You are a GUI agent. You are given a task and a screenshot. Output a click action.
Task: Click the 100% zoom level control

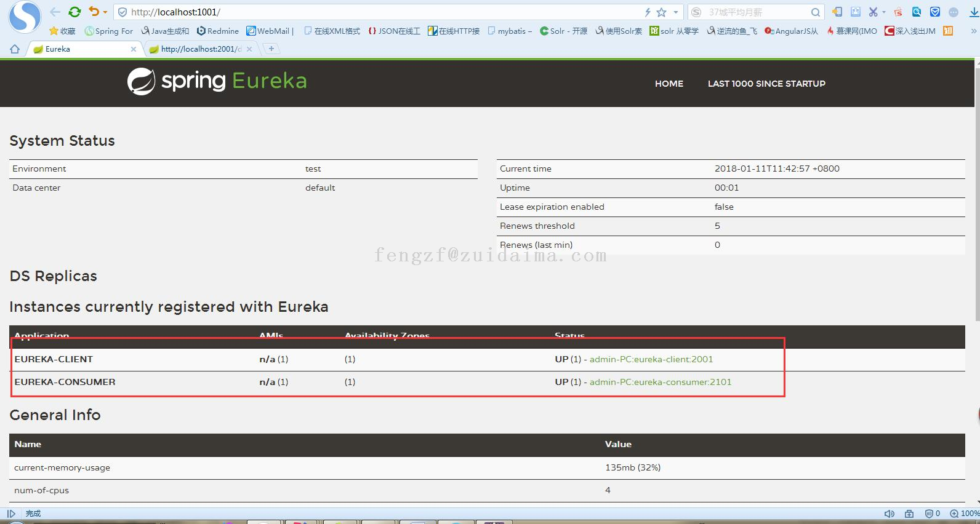point(965,514)
